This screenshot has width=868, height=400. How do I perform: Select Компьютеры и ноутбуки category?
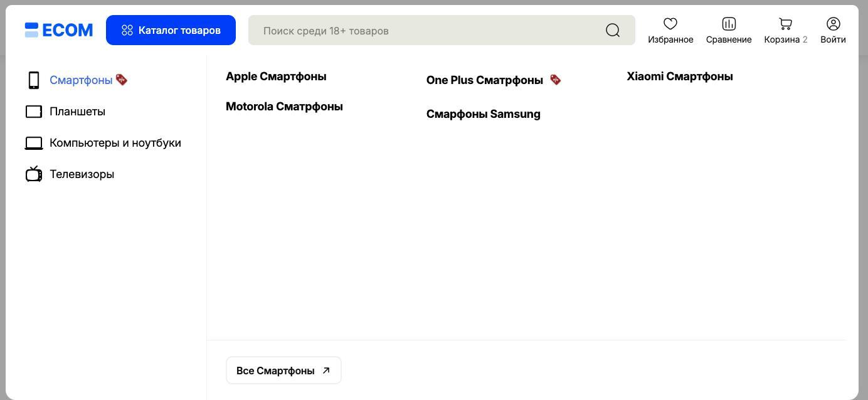115,143
